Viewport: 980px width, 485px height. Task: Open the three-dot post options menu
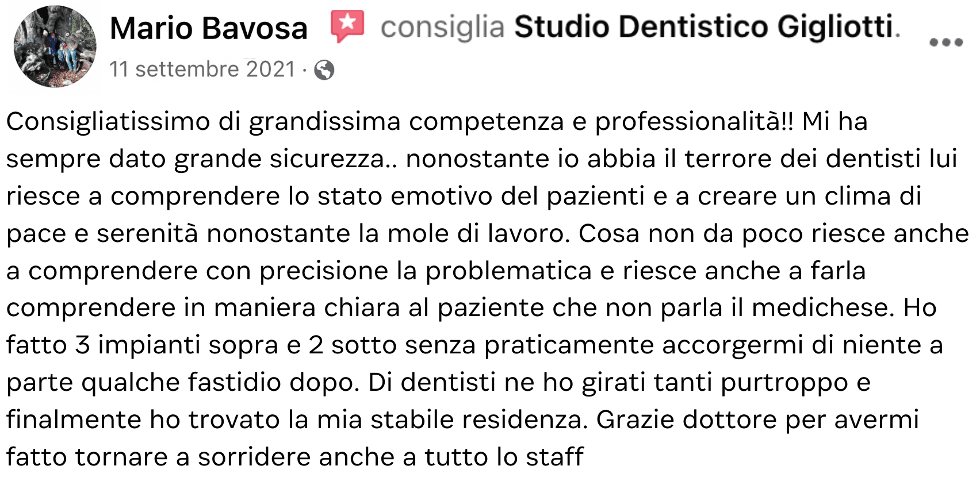[x=945, y=43]
